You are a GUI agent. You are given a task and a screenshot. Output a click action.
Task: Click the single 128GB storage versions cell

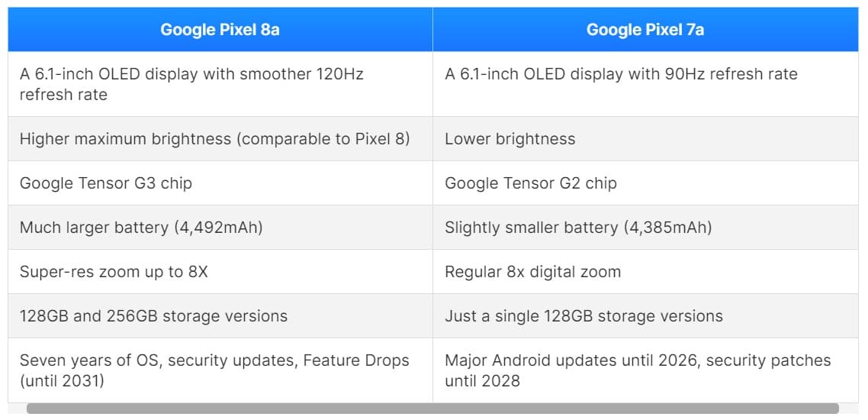pos(583,316)
